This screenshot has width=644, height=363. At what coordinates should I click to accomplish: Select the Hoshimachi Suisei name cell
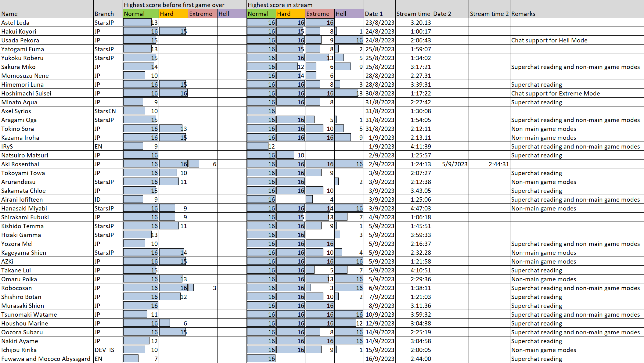tap(47, 93)
